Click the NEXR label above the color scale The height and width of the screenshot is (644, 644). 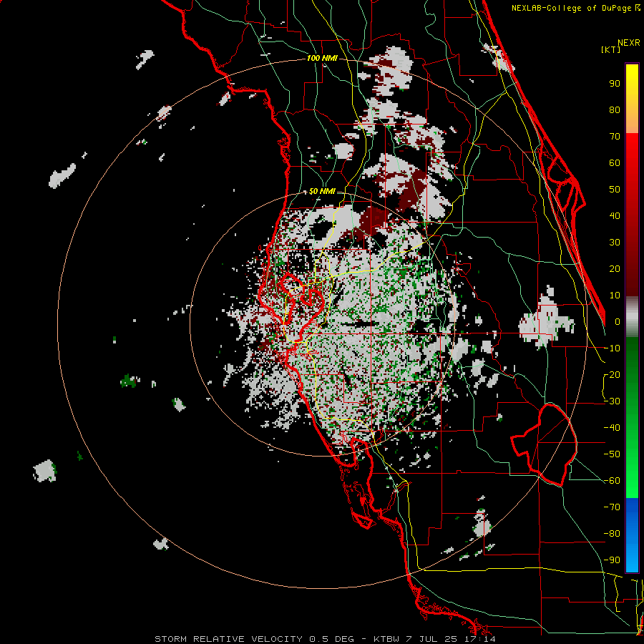628,43
